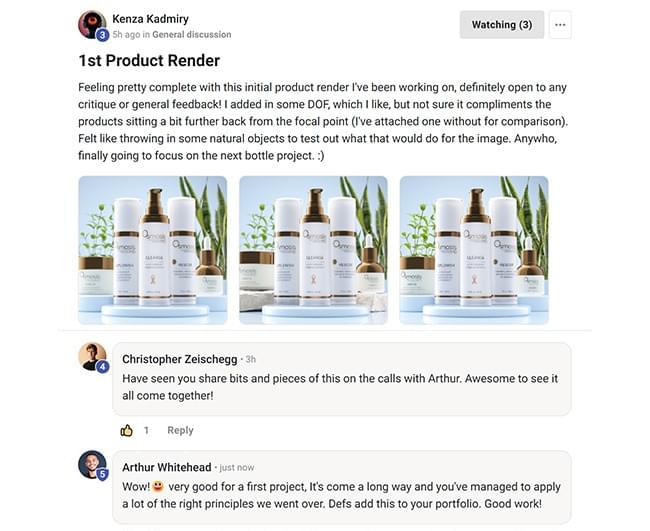This screenshot has height=531, width=650.
Task: Open the third product render thumbnail
Action: 474,250
